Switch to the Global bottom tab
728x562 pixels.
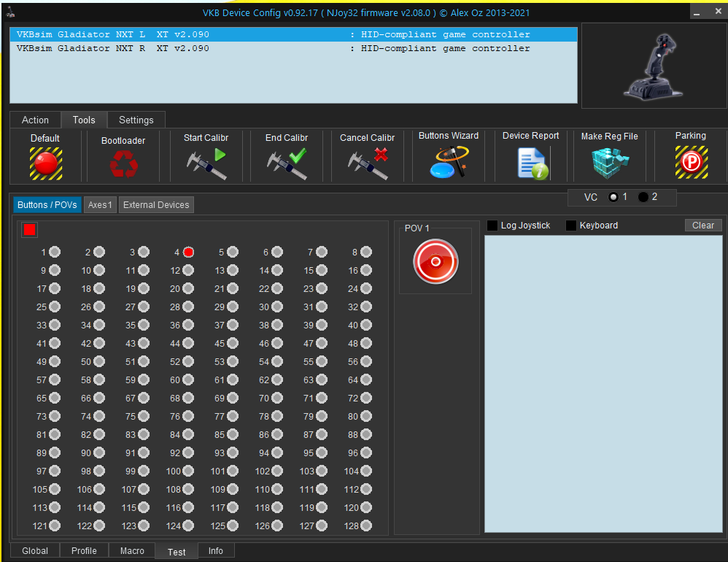point(35,550)
